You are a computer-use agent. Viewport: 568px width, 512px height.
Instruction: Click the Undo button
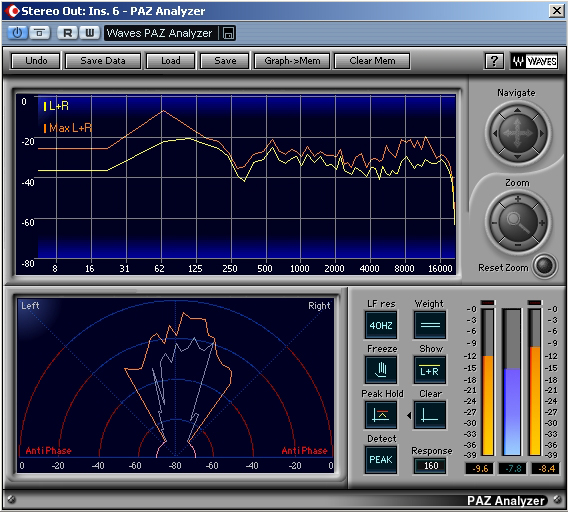point(36,61)
